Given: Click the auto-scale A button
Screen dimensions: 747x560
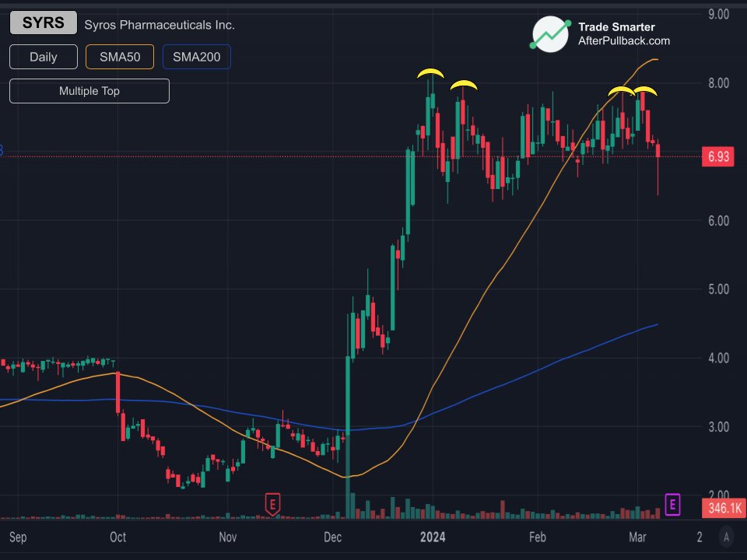Looking at the screenshot, I should click(726, 537).
